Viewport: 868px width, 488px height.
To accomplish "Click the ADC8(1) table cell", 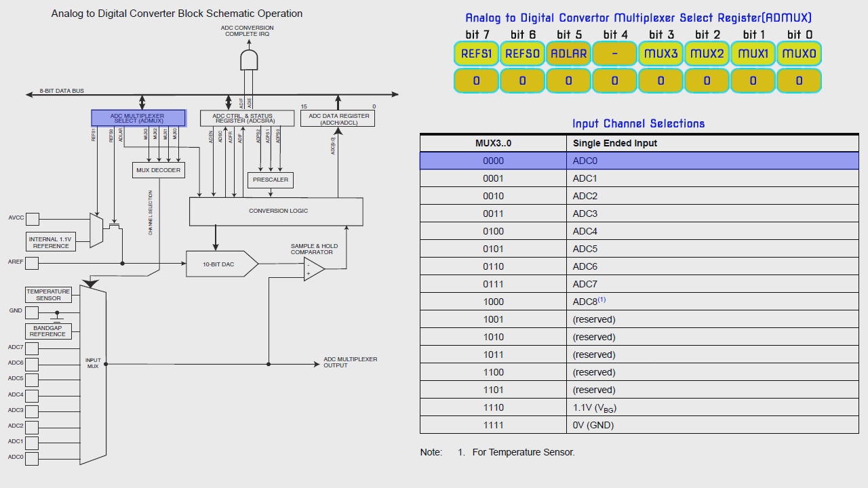I will (712, 302).
